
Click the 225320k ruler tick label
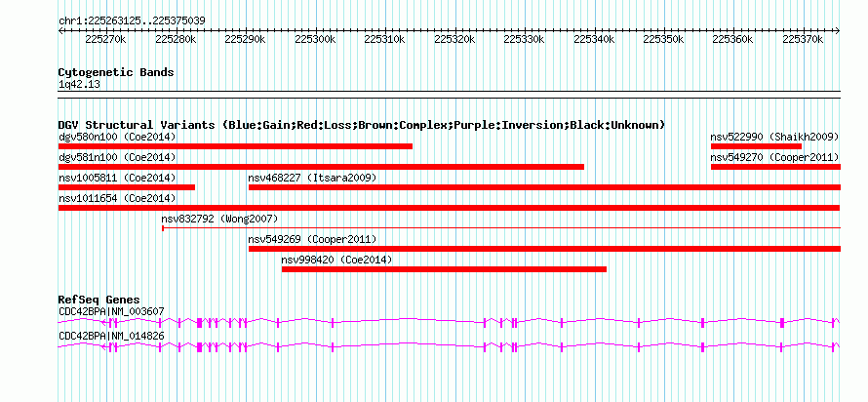click(454, 40)
